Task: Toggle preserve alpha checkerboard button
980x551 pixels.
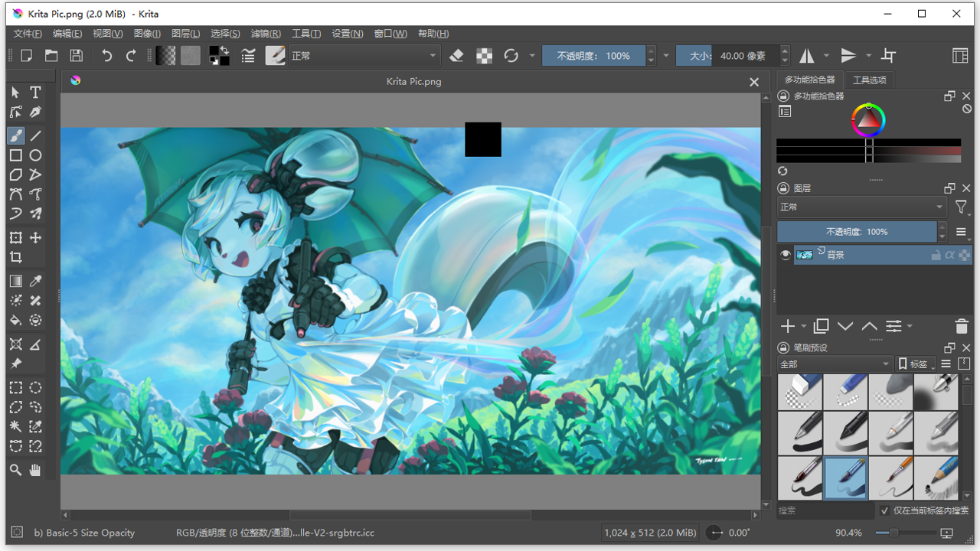Action: click(484, 56)
